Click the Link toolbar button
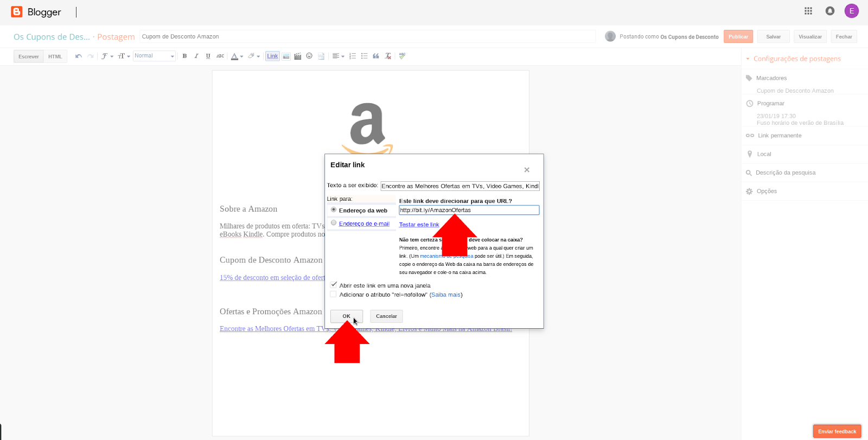 pos(272,56)
